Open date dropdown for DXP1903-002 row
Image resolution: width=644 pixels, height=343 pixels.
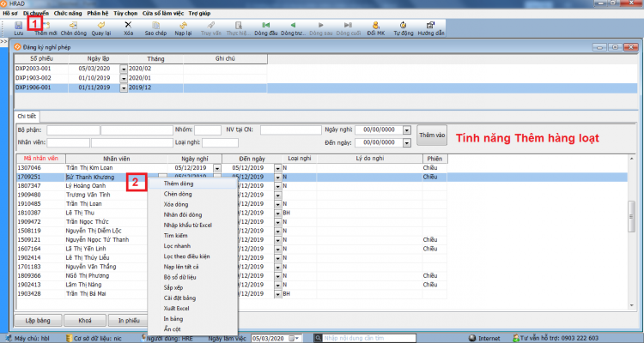pyautogui.click(x=123, y=78)
